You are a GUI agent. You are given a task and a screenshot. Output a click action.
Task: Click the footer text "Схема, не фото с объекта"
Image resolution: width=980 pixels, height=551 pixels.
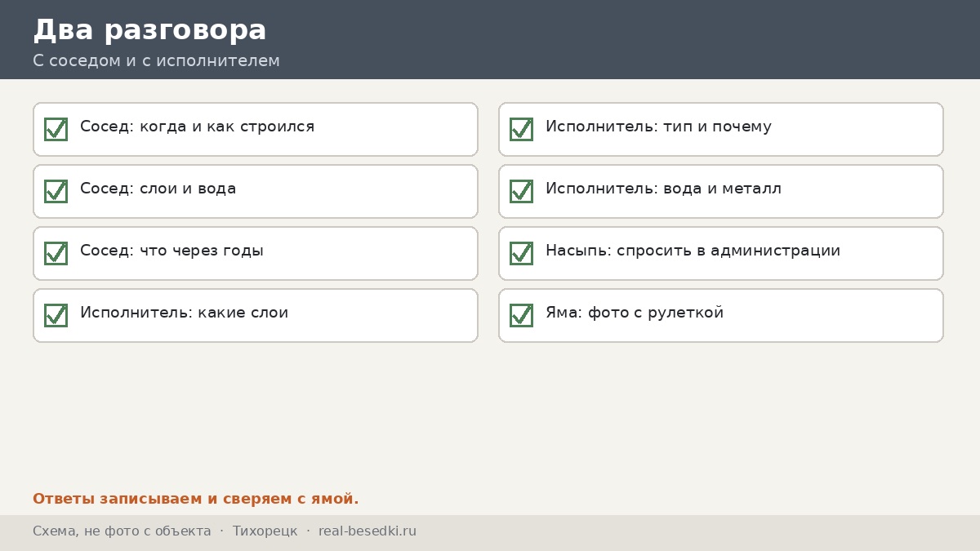[x=122, y=531]
